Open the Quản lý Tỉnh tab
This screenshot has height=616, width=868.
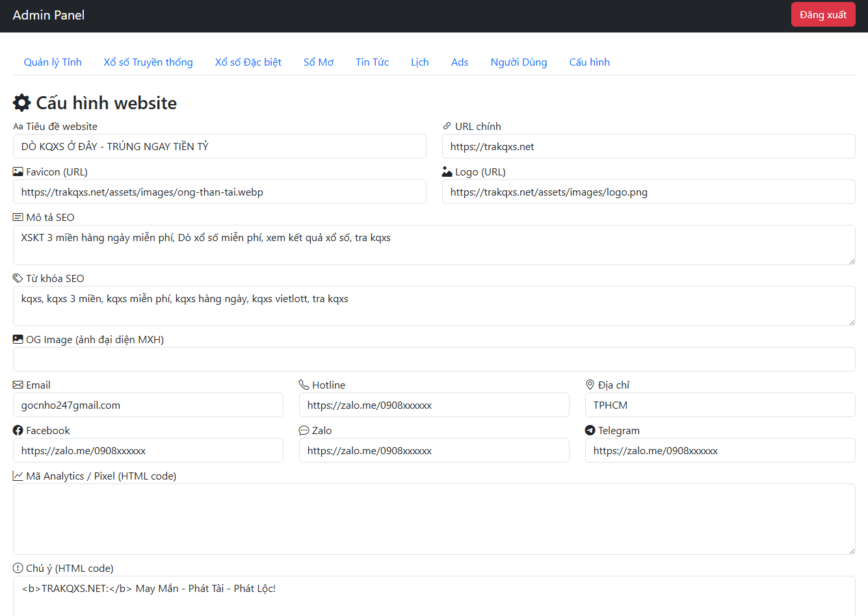(x=53, y=62)
